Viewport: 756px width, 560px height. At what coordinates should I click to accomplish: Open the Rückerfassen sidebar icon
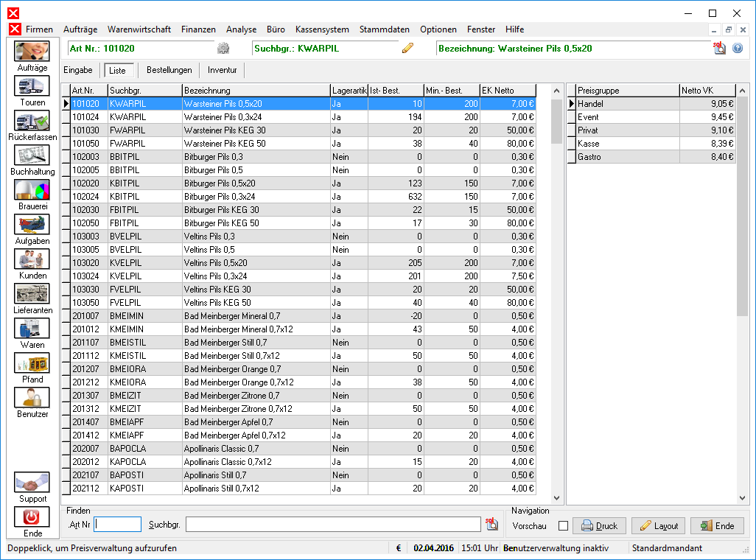pyautogui.click(x=32, y=121)
